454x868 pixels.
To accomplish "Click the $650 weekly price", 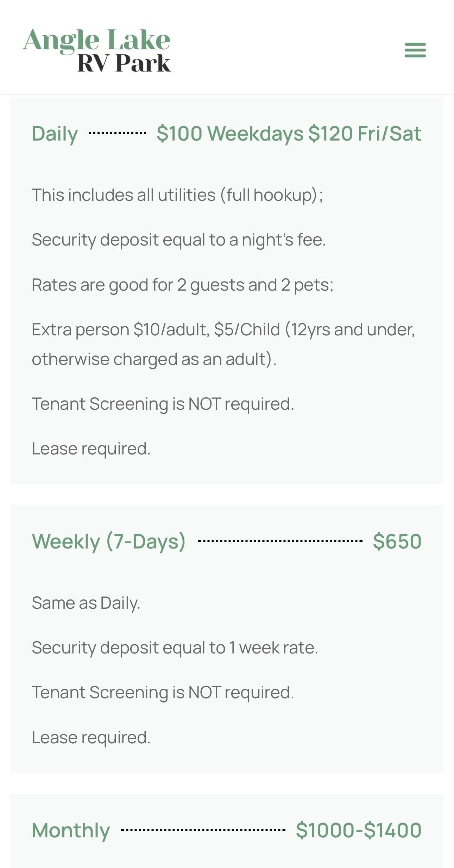I will point(397,541).
